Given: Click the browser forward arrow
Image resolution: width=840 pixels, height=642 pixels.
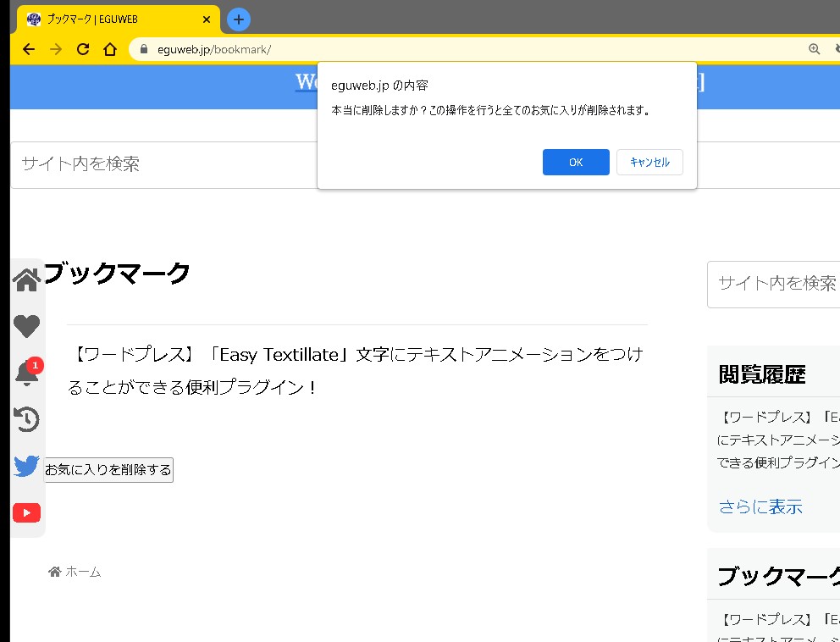Looking at the screenshot, I should [56, 49].
